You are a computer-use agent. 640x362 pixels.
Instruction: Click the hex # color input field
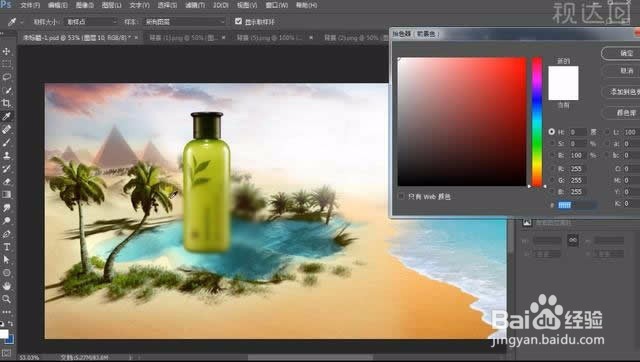coord(577,205)
